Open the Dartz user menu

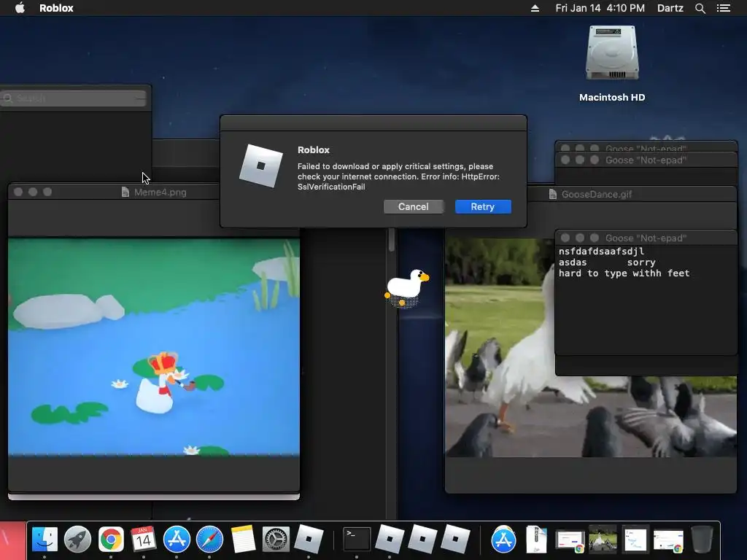click(670, 8)
